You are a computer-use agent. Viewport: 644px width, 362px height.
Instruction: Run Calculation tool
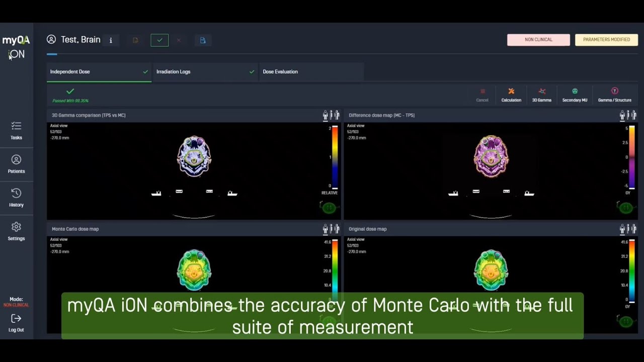click(511, 95)
